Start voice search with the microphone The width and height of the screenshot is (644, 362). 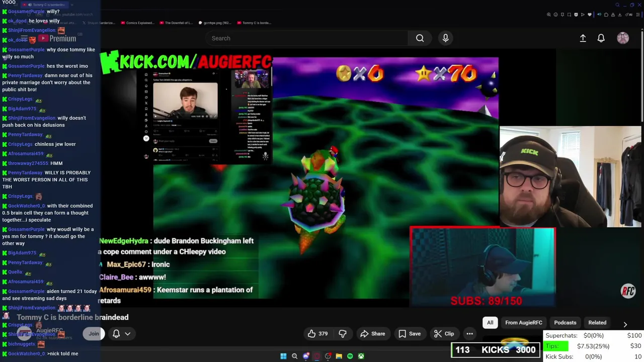point(445,38)
